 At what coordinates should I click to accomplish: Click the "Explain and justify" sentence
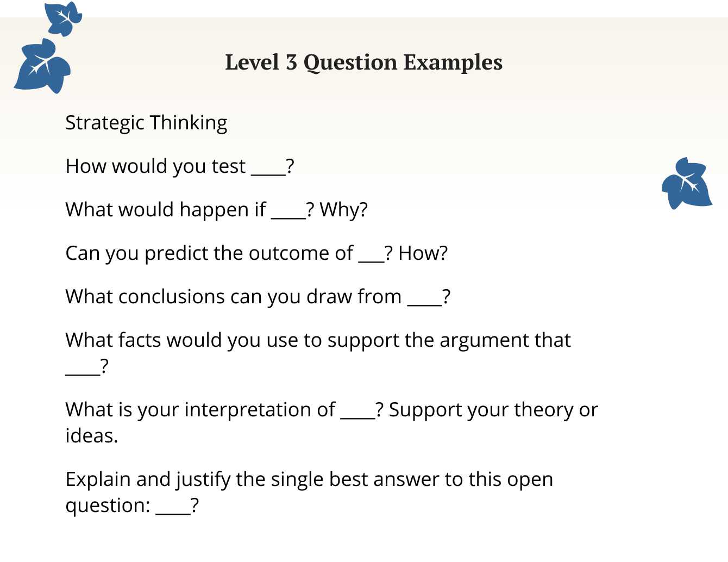point(309,479)
